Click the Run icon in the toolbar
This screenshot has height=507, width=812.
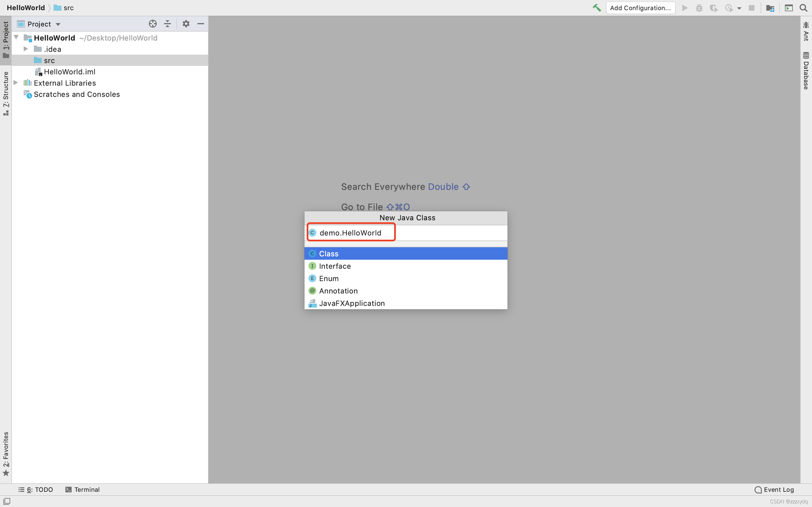(x=685, y=8)
